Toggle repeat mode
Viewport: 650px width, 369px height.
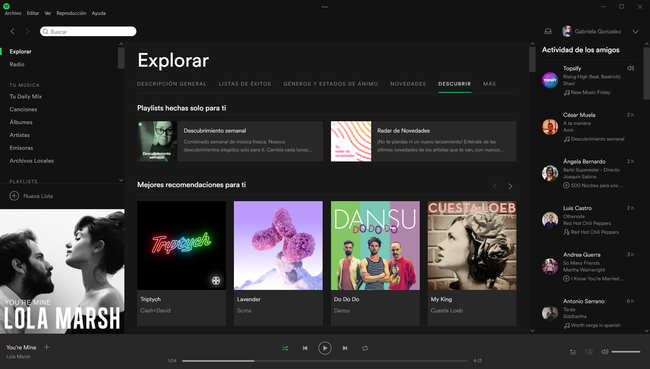point(365,348)
